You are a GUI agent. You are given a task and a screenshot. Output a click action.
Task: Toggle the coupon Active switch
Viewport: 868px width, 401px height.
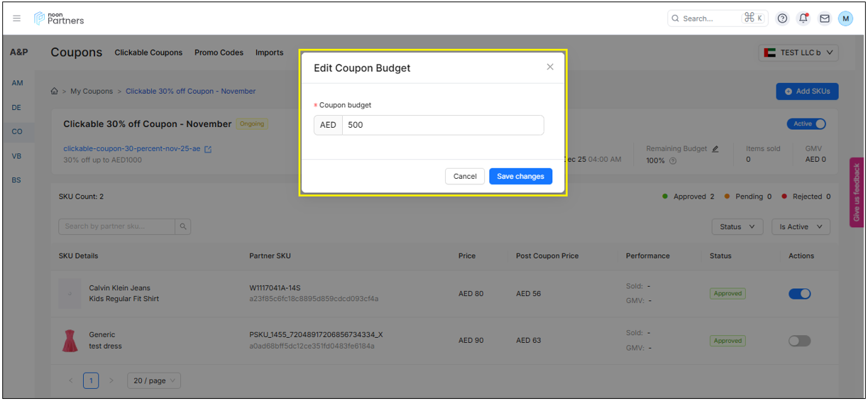(806, 124)
